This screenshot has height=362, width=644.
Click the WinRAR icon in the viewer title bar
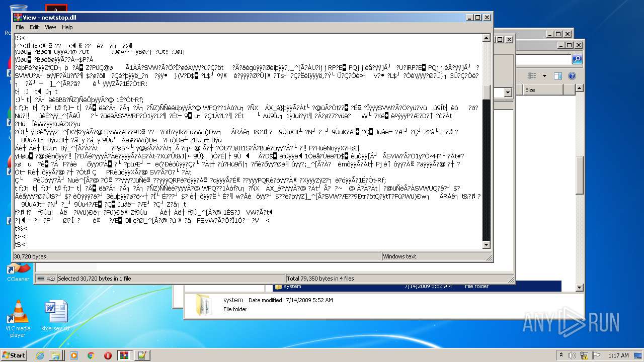[x=18, y=18]
